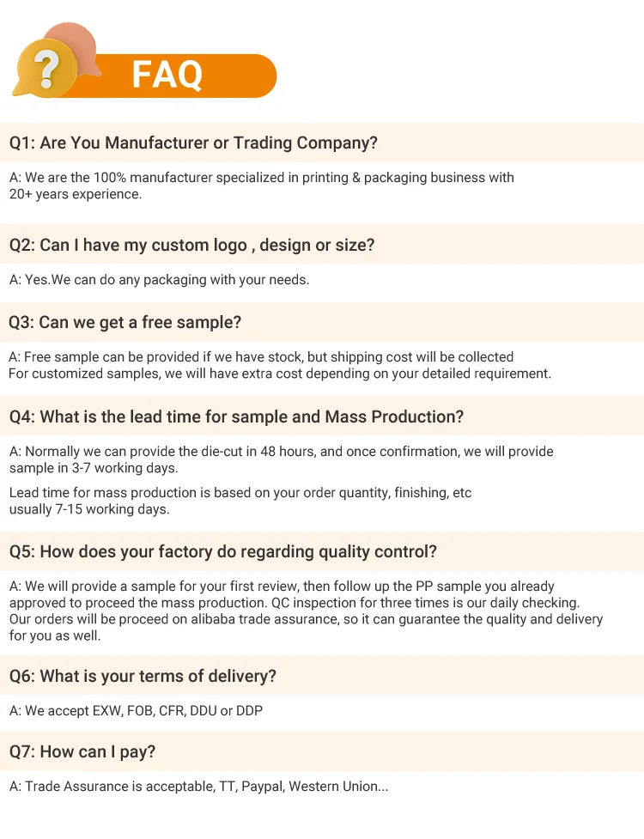Click the "20+ years experience" text line
Image resolution: width=644 pixels, height=839 pixels.
click(x=76, y=195)
